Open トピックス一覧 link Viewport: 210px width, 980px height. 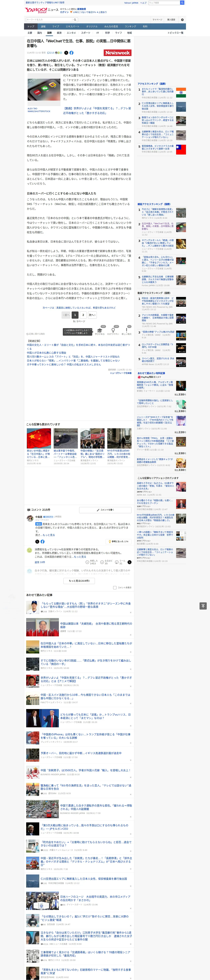pos(175,33)
